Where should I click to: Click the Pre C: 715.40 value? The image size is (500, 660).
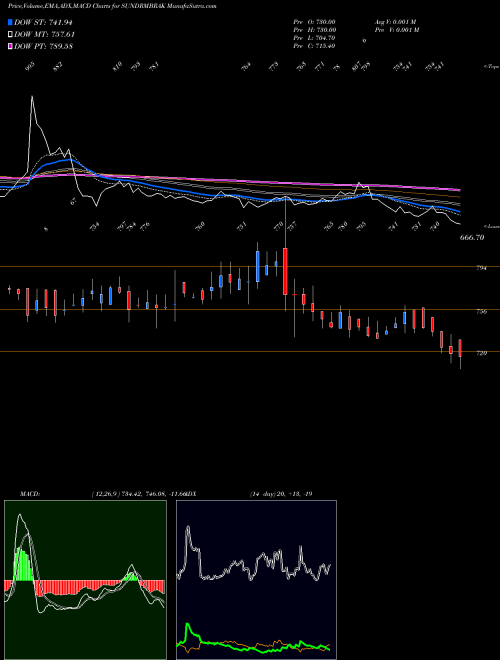click(314, 46)
